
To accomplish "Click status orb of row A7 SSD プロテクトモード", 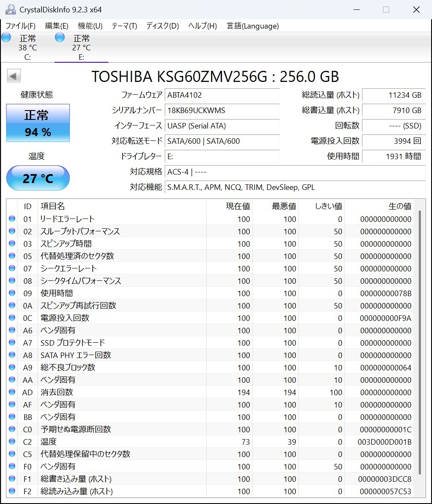I will coord(12,342).
